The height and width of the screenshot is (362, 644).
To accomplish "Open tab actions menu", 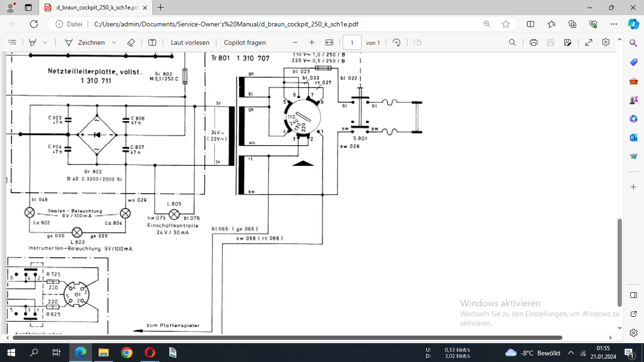I will click(28, 8).
